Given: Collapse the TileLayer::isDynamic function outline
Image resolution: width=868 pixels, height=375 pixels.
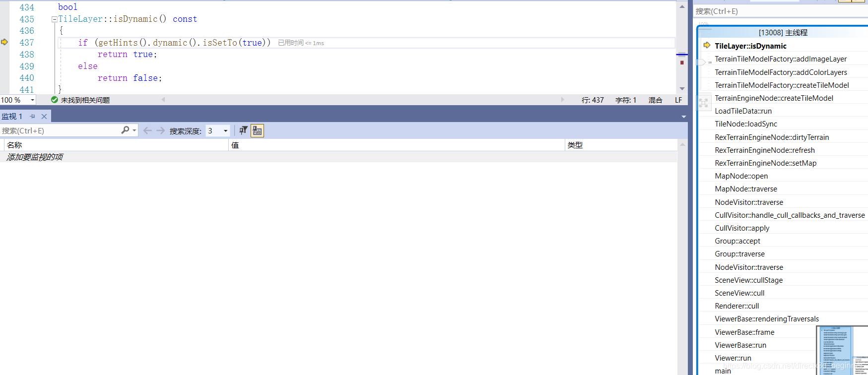Looking at the screenshot, I should pyautogui.click(x=54, y=19).
